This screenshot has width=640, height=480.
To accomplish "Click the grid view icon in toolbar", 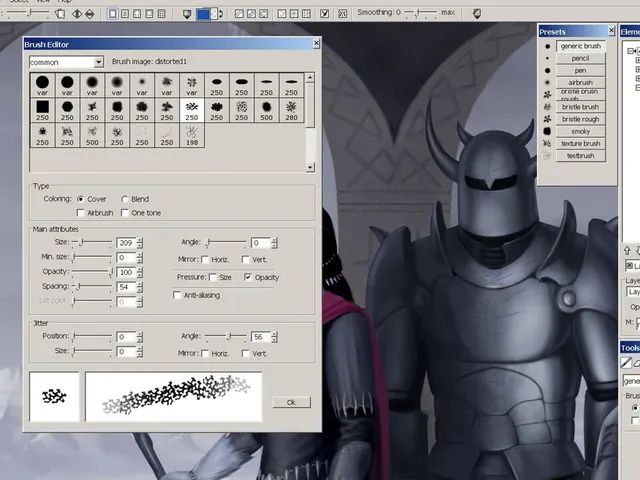I will coord(162,14).
